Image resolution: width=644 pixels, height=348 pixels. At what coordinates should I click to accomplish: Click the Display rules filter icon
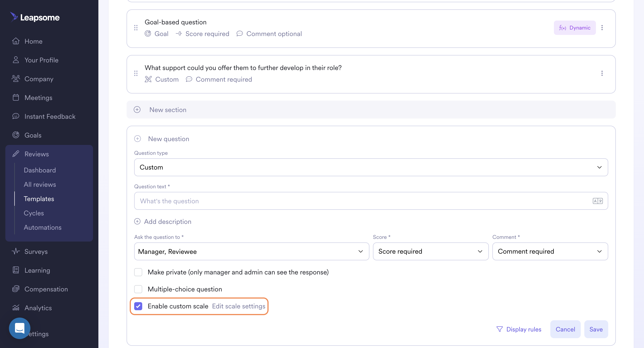500,329
